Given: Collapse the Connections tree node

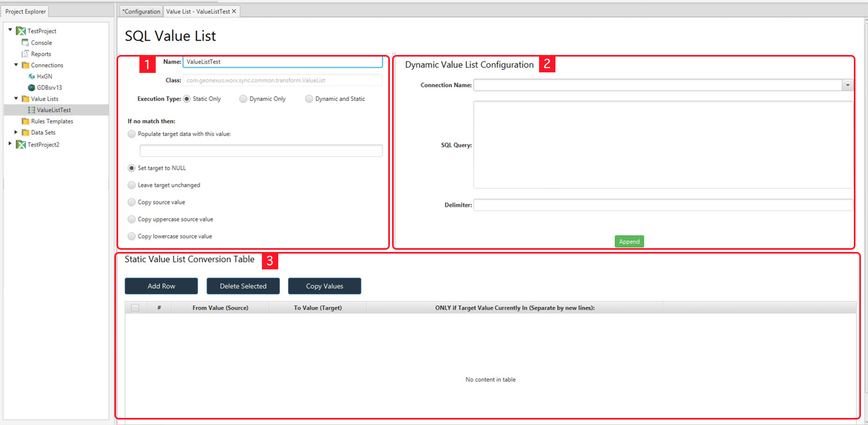Looking at the screenshot, I should (x=16, y=65).
